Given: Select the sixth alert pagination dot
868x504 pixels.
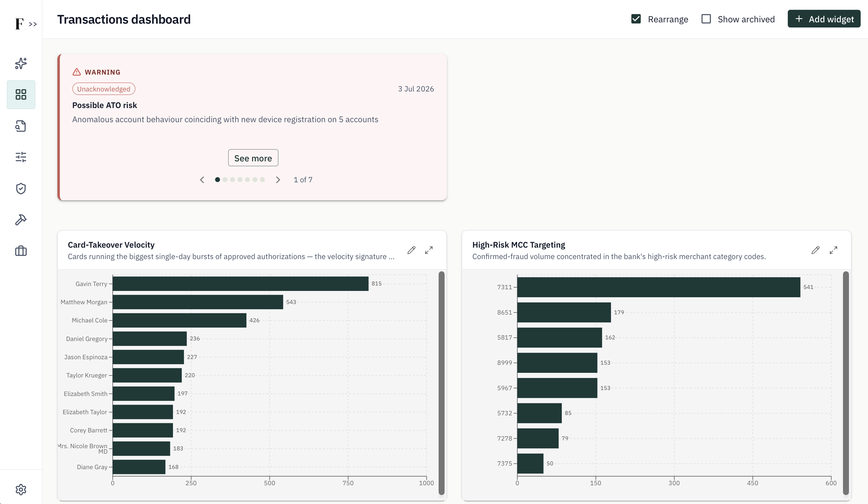Looking at the screenshot, I should (x=255, y=180).
